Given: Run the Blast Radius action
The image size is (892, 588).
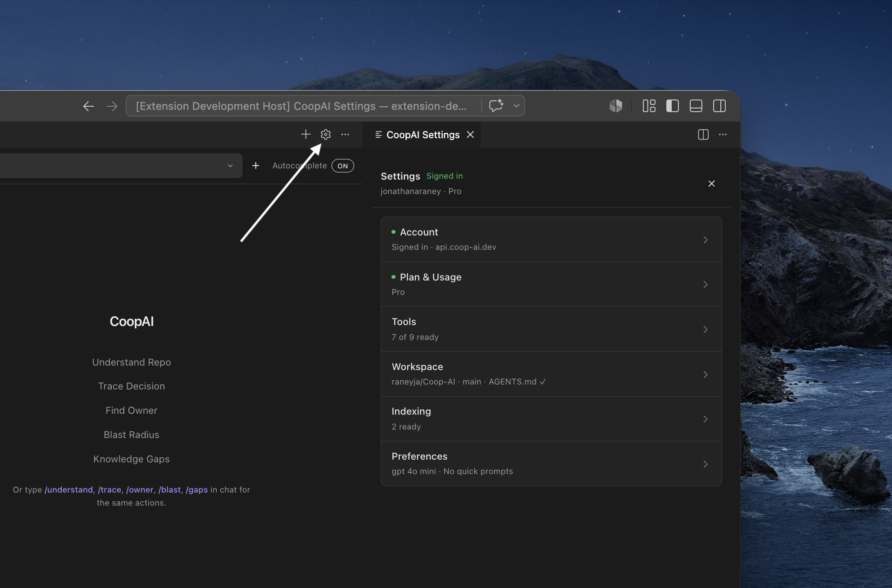Looking at the screenshot, I should click(x=132, y=434).
